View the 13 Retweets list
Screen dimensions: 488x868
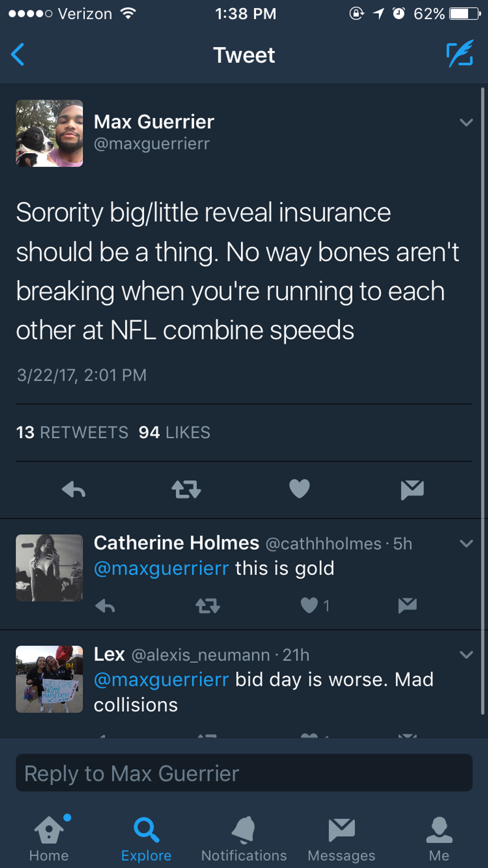pyautogui.click(x=72, y=432)
